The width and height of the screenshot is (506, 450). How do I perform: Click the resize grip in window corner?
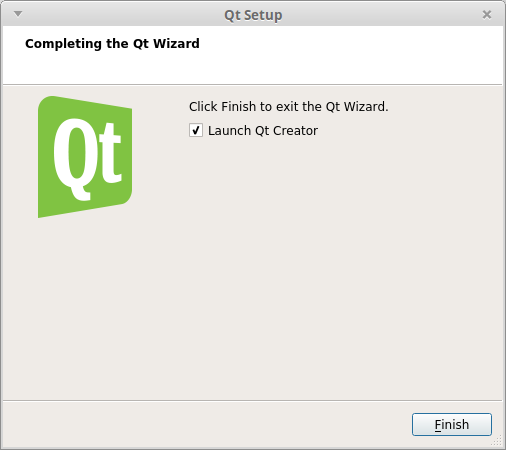tap(497, 441)
